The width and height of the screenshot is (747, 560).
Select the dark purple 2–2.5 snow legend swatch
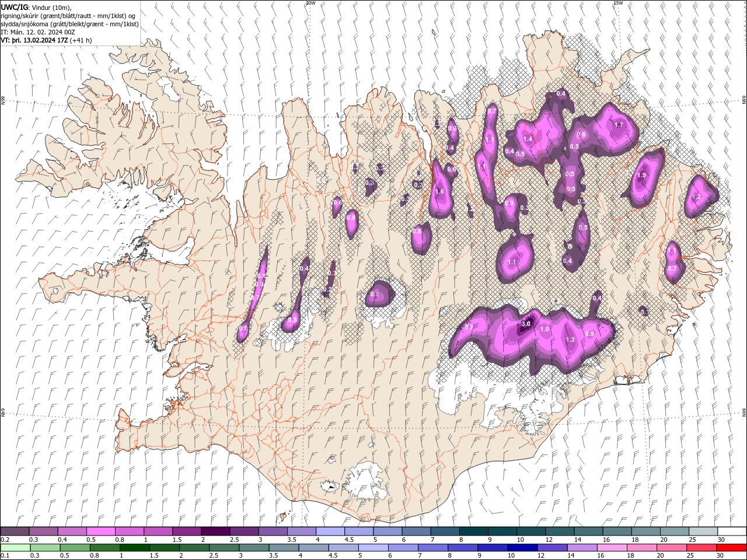pos(215,531)
